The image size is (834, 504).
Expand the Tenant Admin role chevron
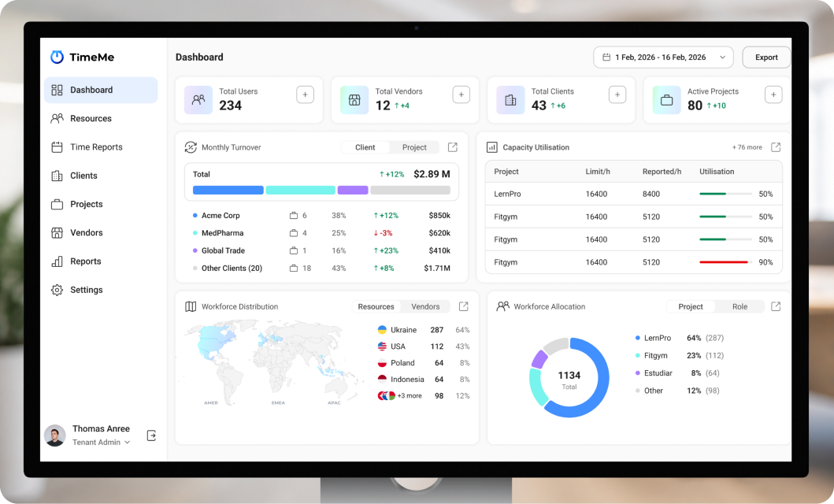[x=127, y=443]
